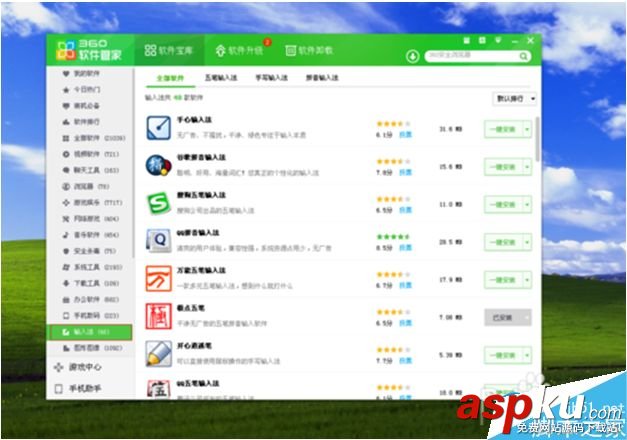Click QQ拼音输入法 app icon
Image resolution: width=627 pixels, height=440 pixels.
pos(159,241)
